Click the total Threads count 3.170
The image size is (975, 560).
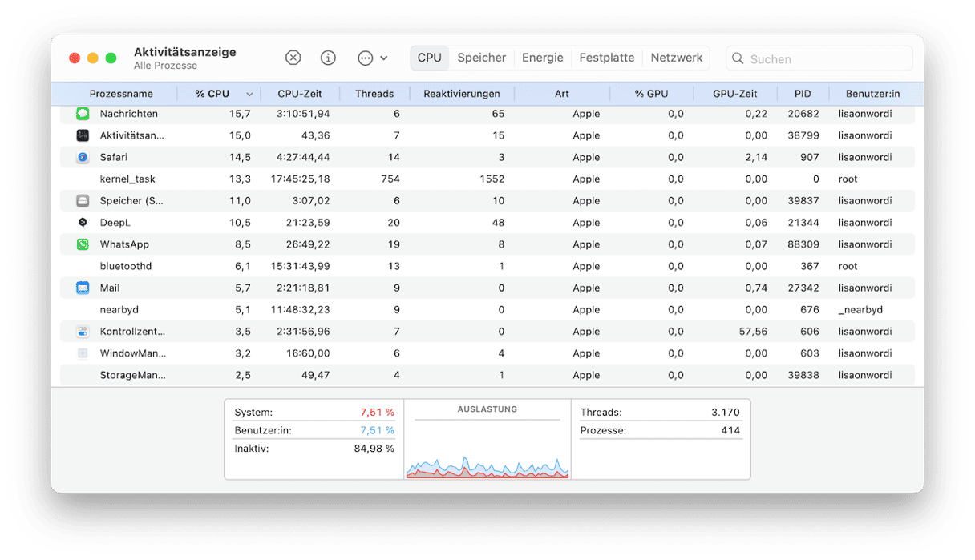click(725, 413)
